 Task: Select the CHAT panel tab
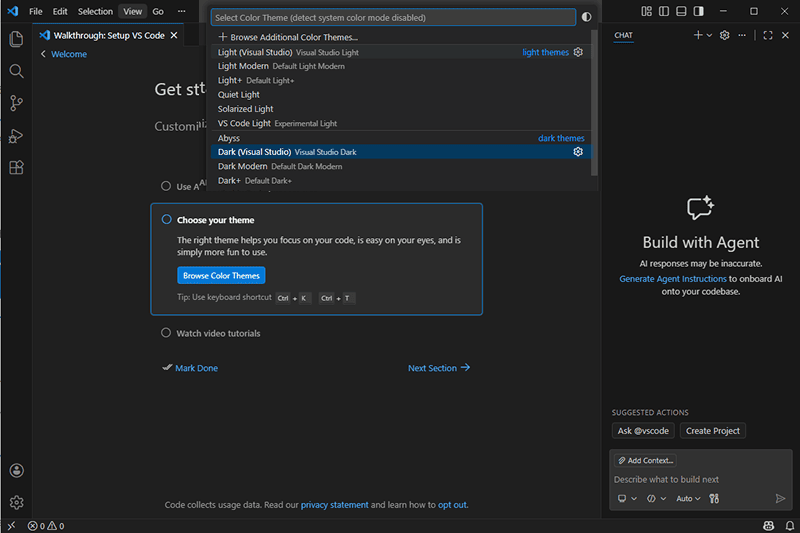click(623, 35)
